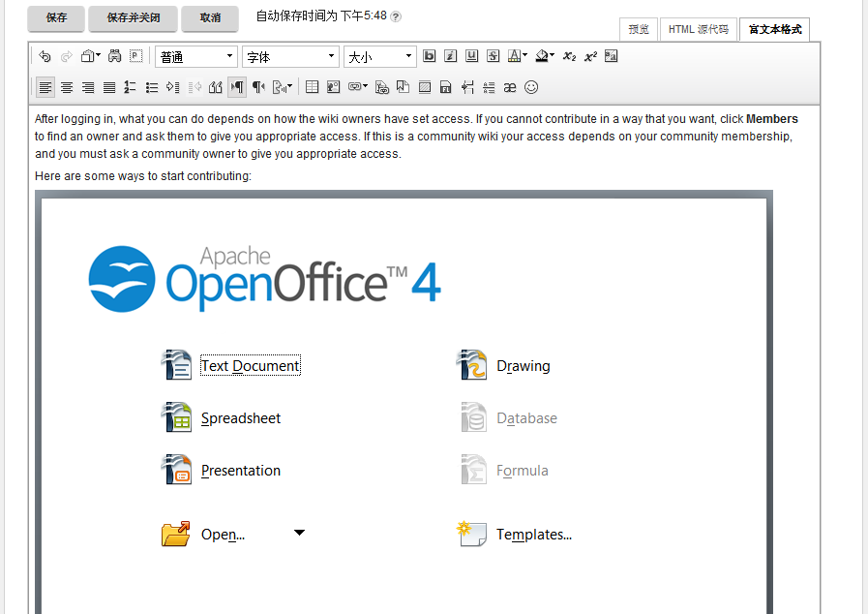This screenshot has height=614, width=868.
Task: Insert a numbered list
Action: click(x=130, y=87)
